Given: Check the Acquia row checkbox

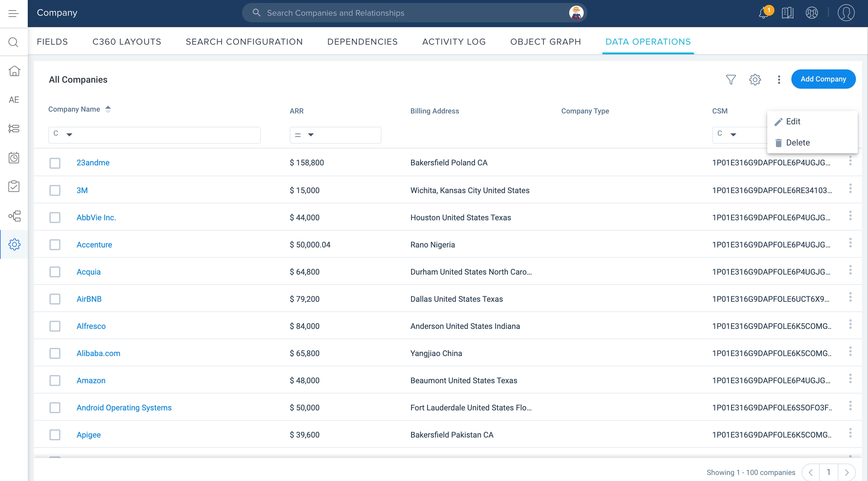Looking at the screenshot, I should coord(55,272).
